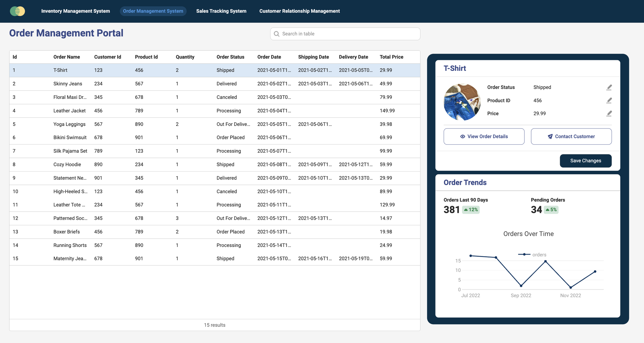This screenshot has height=343, width=644.
Task: Open Customer Relationship Management tab
Action: [299, 11]
